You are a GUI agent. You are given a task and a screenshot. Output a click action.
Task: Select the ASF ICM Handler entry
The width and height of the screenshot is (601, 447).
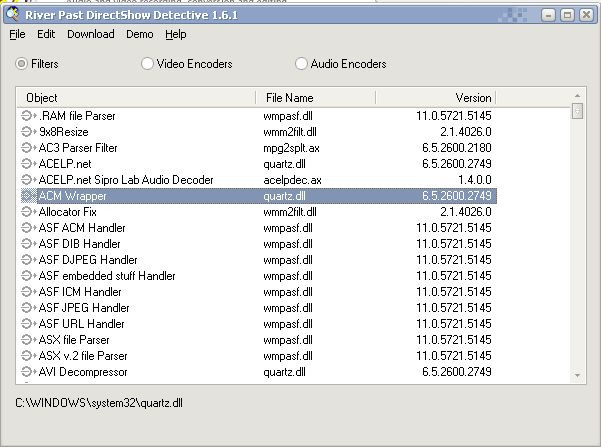tap(257, 292)
